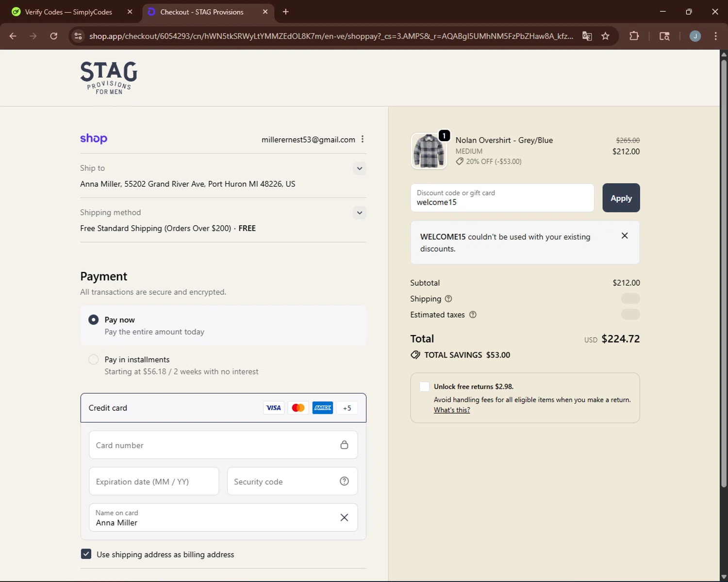
Task: Go back using browser back arrow
Action: (13, 36)
